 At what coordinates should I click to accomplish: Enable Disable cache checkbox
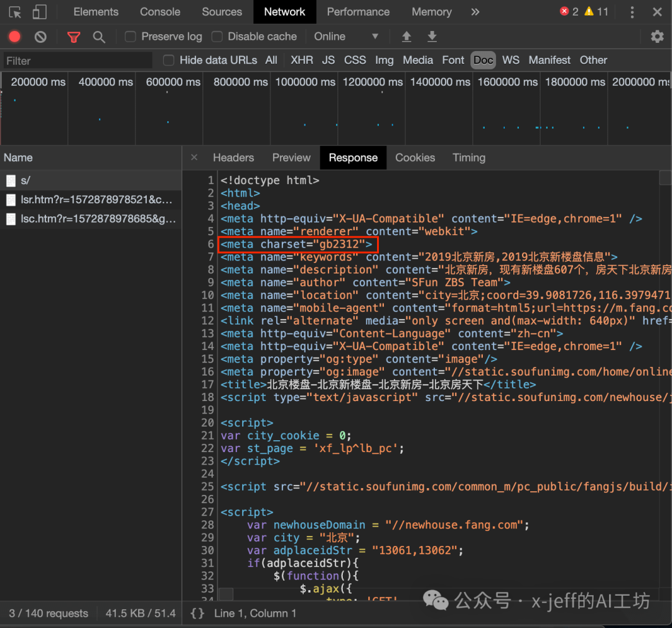[217, 37]
